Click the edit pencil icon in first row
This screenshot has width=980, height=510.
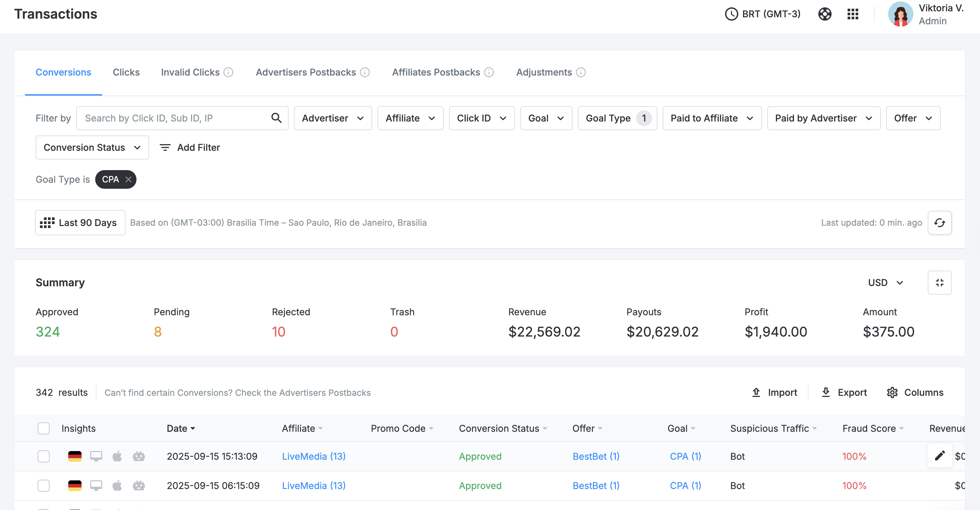pyautogui.click(x=939, y=456)
